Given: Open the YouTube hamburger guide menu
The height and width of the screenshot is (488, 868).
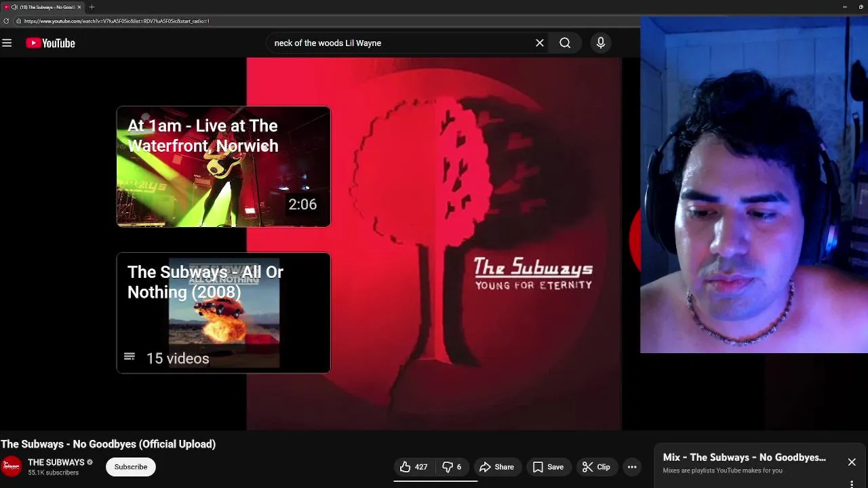Looking at the screenshot, I should 7,43.
